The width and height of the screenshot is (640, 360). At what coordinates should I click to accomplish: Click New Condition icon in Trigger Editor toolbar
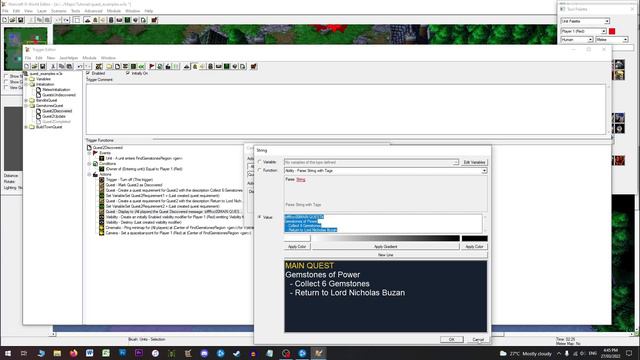tap(160, 67)
